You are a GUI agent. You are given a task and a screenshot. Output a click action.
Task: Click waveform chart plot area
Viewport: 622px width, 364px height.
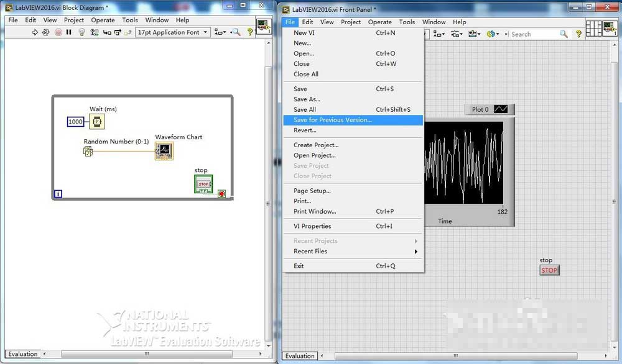point(463,163)
